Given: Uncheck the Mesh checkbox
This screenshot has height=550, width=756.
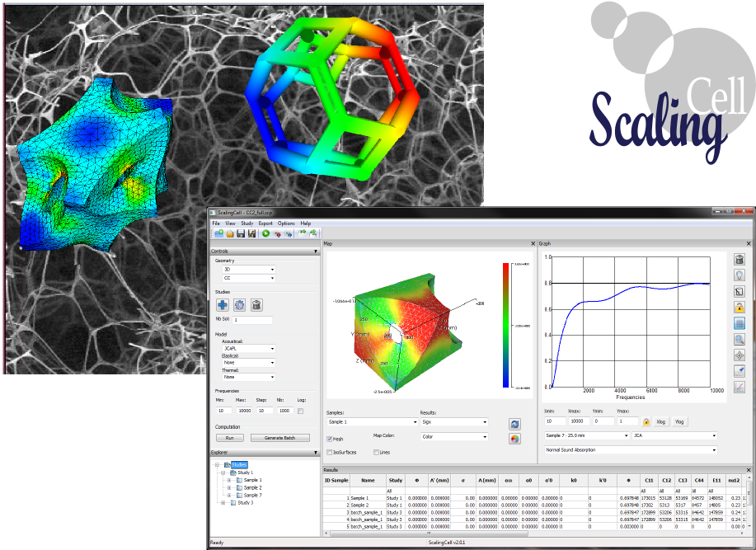Looking at the screenshot, I should [x=329, y=440].
